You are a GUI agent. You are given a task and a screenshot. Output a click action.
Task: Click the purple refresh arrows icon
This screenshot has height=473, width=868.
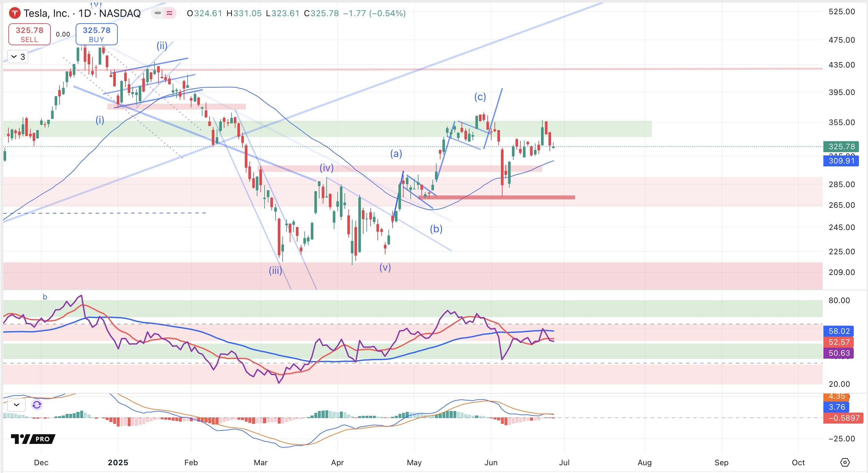tap(37, 405)
